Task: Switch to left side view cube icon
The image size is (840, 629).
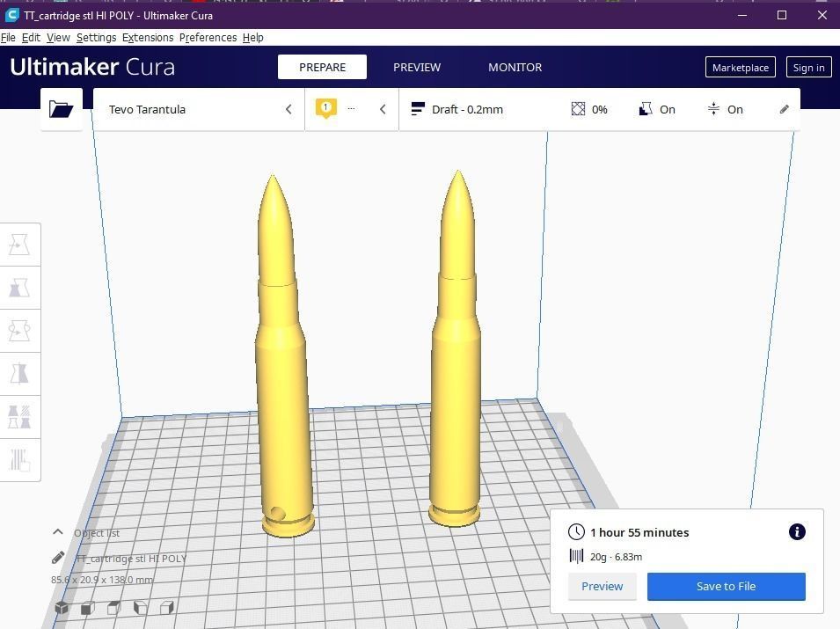Action: (x=141, y=608)
